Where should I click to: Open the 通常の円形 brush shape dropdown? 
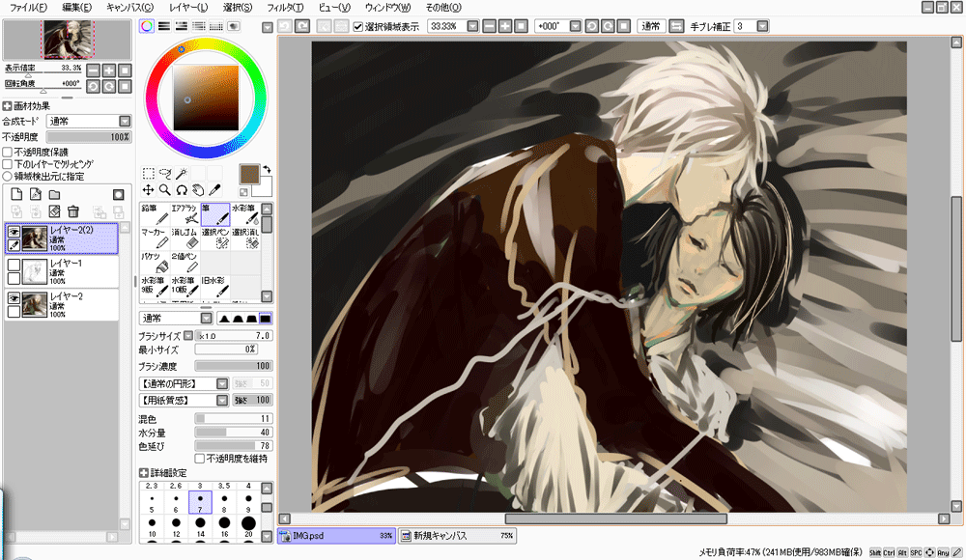(x=222, y=384)
